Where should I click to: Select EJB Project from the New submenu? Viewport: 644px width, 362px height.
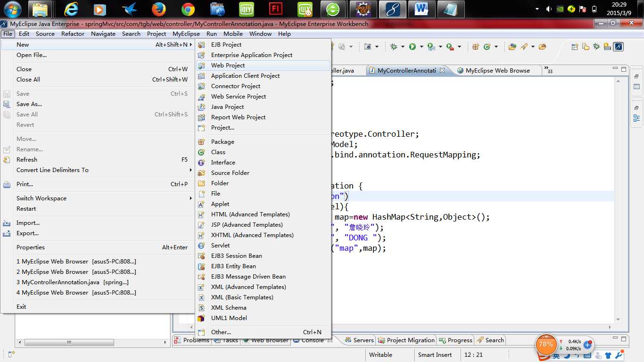[x=263, y=45]
